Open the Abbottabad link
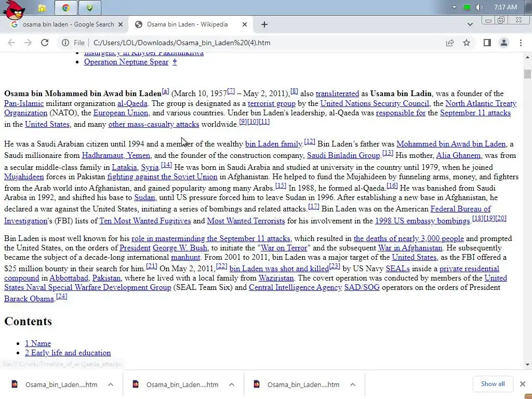Viewport: 532px width, 399px height. [x=69, y=278]
